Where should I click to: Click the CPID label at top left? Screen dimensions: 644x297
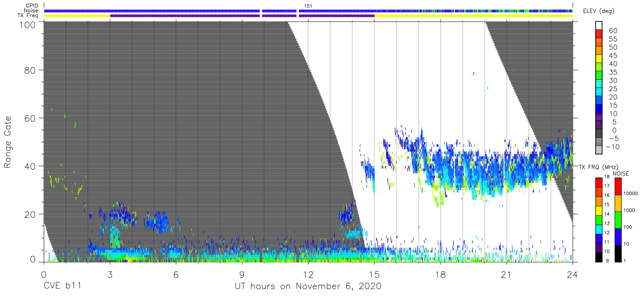coord(33,6)
